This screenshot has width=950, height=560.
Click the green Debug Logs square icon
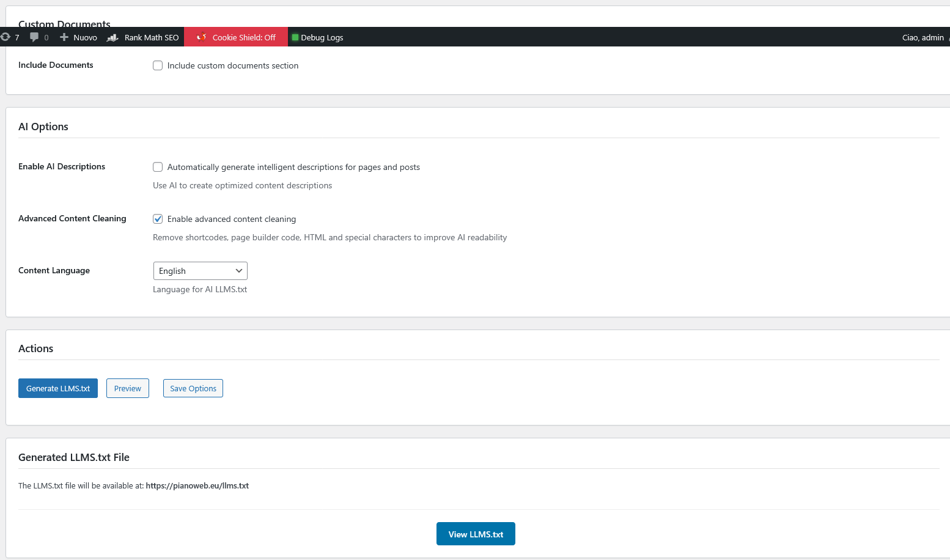(x=296, y=37)
